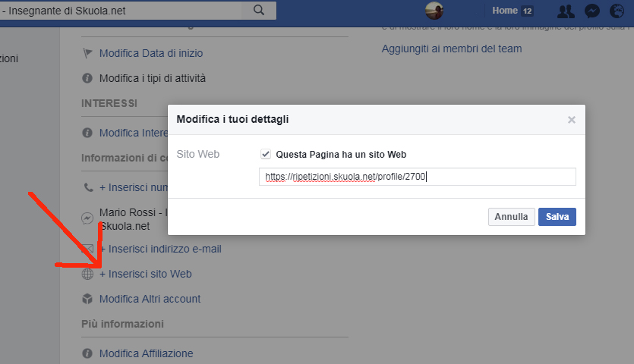Open 'Modifica Data di inizio' link
This screenshot has width=634, height=364.
[151, 54]
